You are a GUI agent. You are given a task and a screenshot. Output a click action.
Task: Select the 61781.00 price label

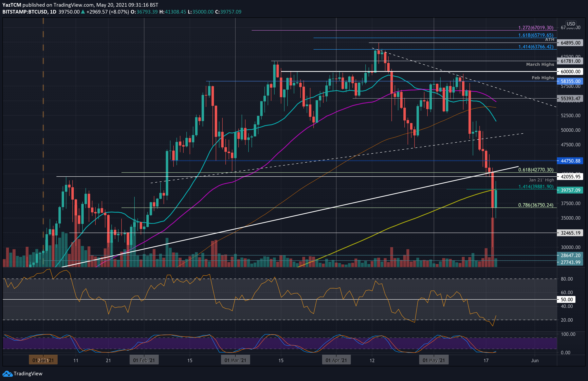(570, 61)
